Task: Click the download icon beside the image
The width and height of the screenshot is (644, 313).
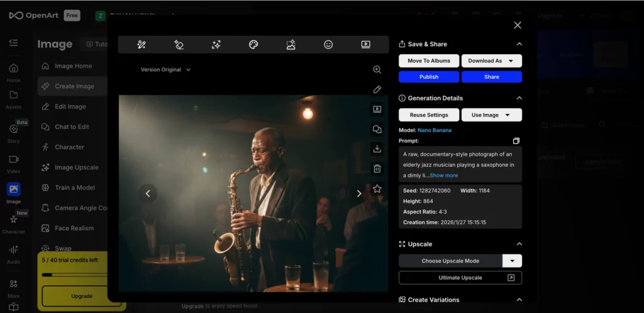Action: [377, 149]
